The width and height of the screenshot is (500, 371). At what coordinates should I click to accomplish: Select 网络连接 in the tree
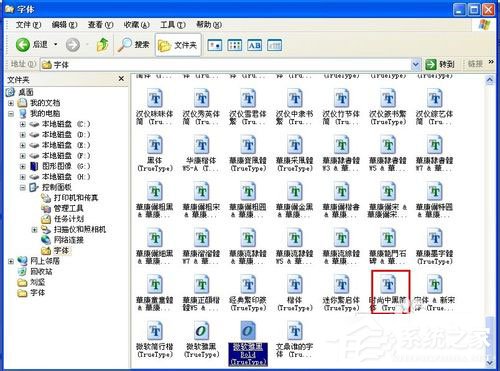click(62, 240)
